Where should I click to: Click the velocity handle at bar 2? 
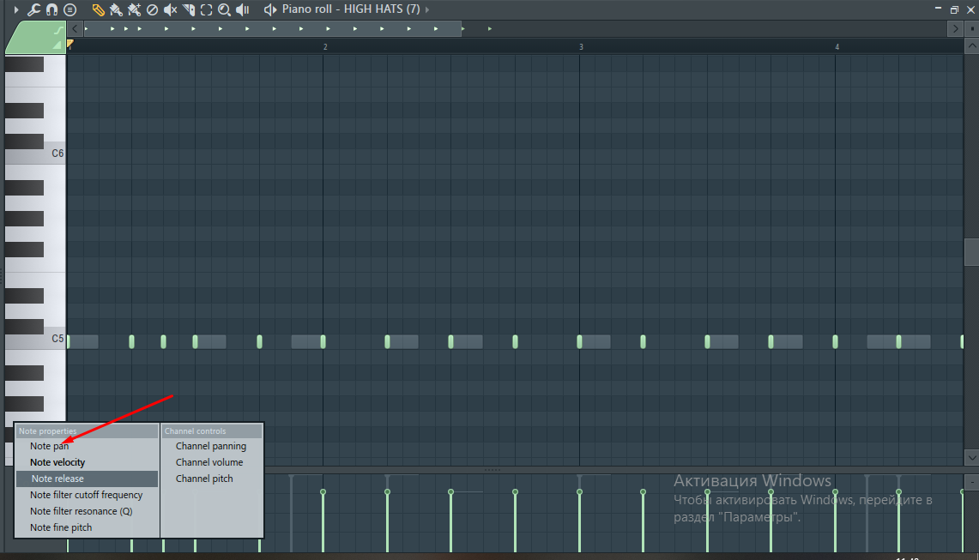tap(323, 492)
